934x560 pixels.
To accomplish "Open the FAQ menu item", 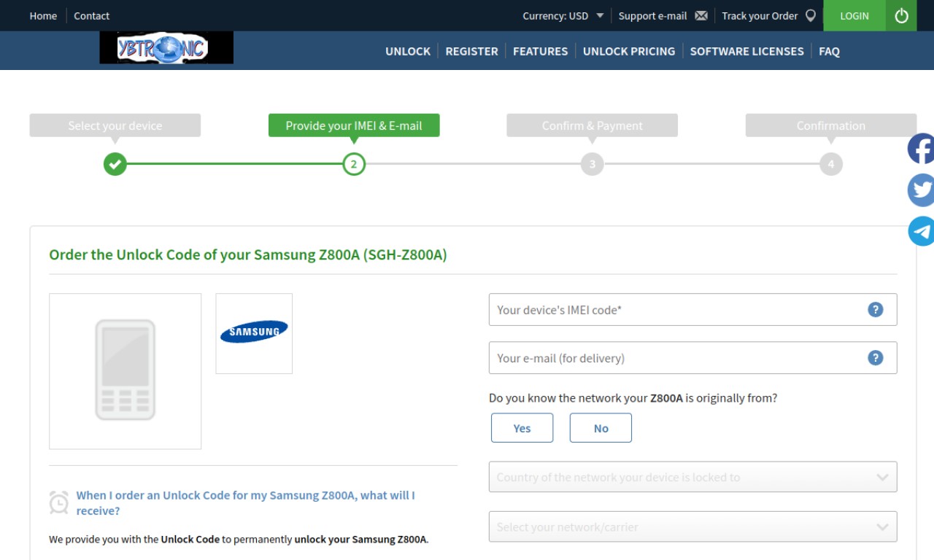I will 829,51.
